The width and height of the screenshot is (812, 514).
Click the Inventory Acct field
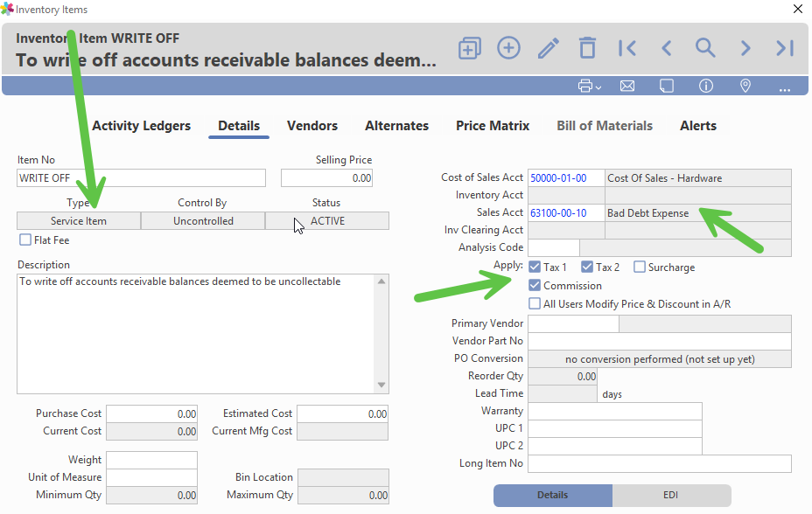[566, 196]
